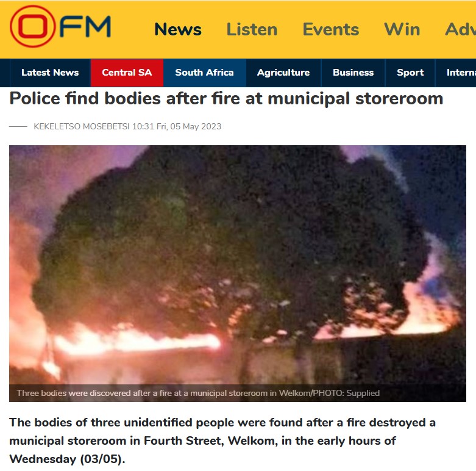Open the News menu item
This screenshot has width=476, height=471.
pyautogui.click(x=178, y=29)
